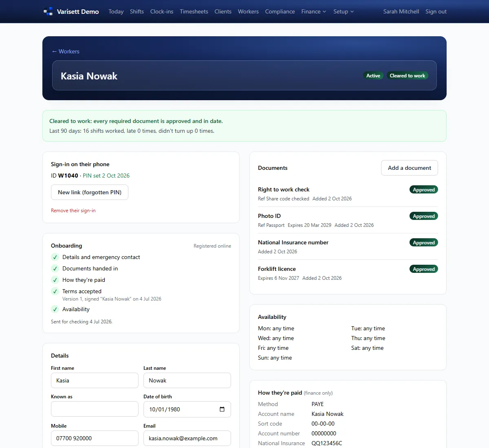The height and width of the screenshot is (448, 489).
Task: Click Approved badge for National Insurance number
Action: coord(424,243)
